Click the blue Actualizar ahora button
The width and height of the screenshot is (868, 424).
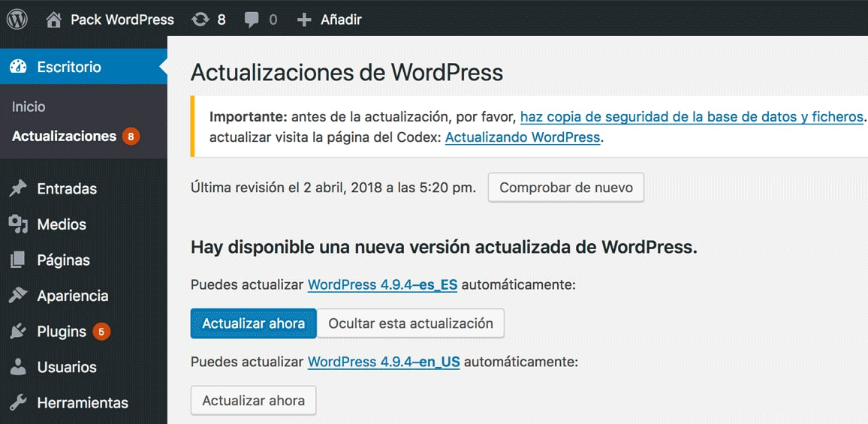coord(253,323)
